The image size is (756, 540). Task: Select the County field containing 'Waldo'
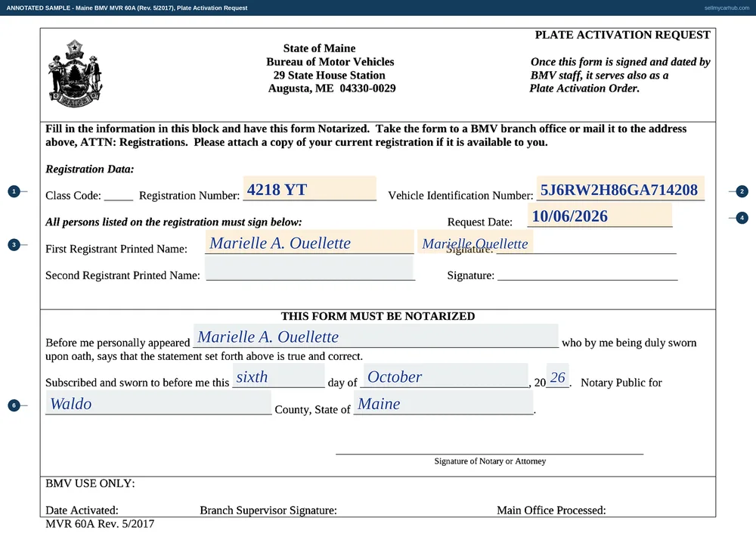coord(159,402)
